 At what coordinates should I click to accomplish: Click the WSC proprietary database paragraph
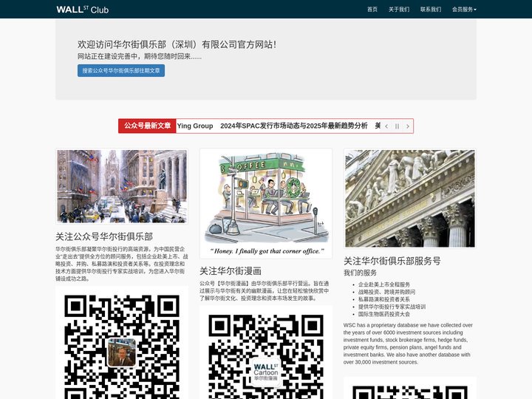click(x=408, y=344)
